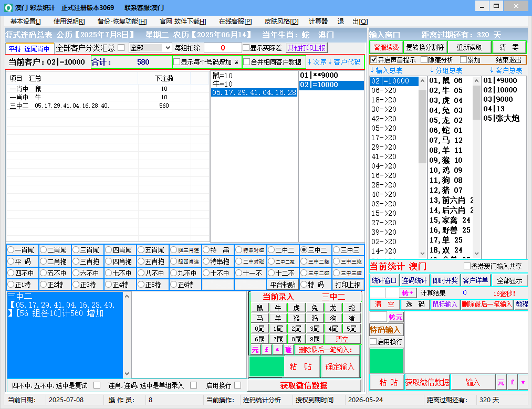
Task: Open the 即时开奖 tab
Action: tap(445, 280)
